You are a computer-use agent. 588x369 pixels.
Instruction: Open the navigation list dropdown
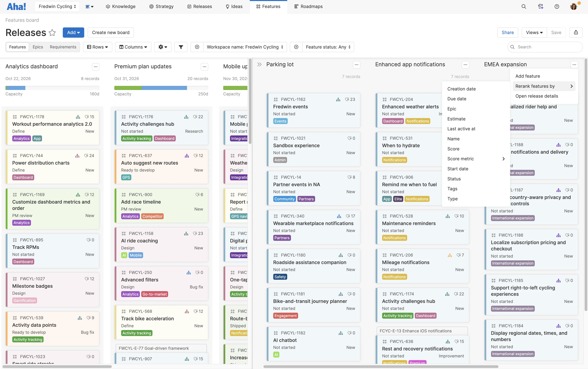tap(89, 7)
